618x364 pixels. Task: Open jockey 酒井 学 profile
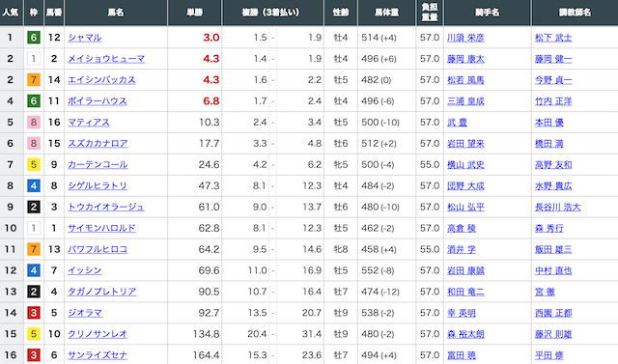(x=462, y=249)
